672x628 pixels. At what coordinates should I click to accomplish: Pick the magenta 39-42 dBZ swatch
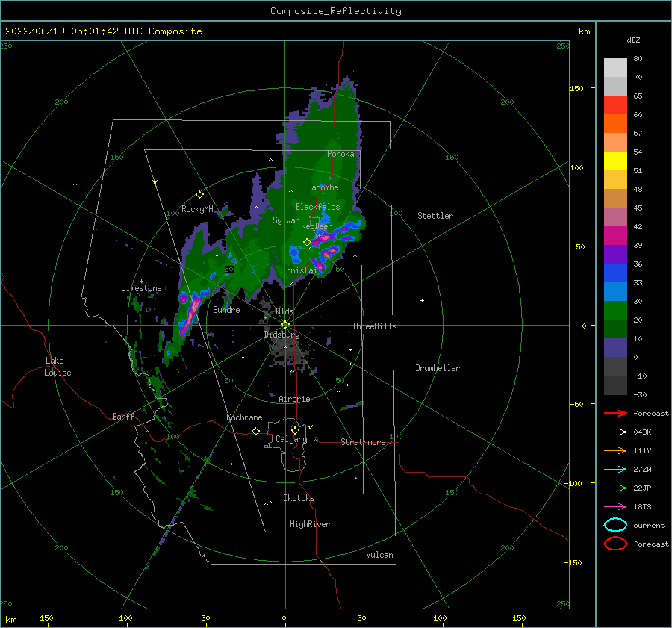pyautogui.click(x=615, y=235)
